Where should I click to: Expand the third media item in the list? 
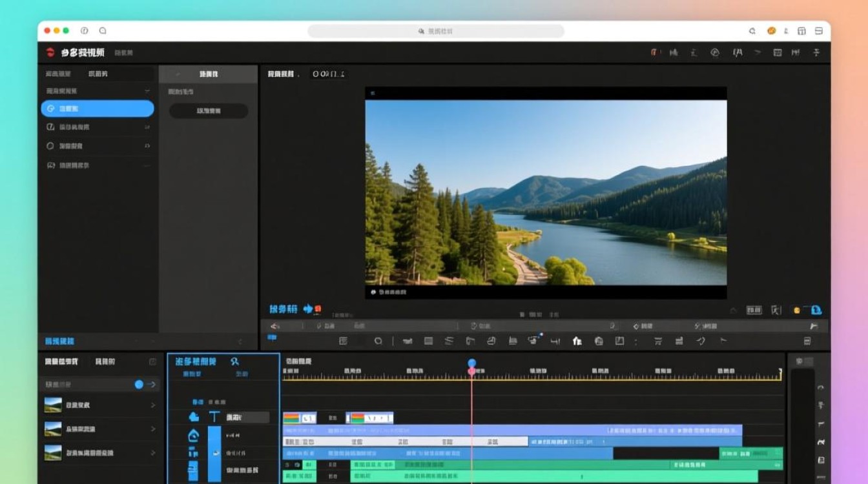coord(153,453)
